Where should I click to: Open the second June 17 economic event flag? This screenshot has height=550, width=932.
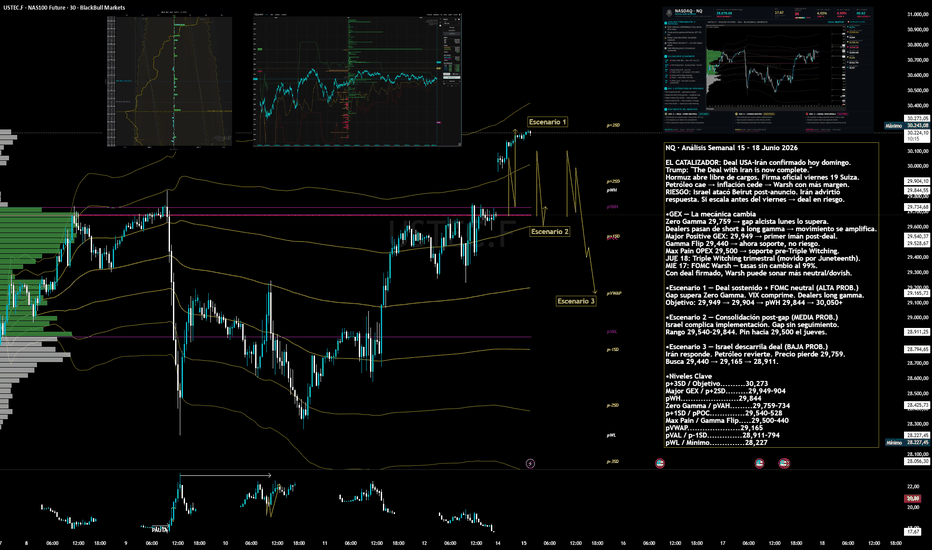click(784, 463)
